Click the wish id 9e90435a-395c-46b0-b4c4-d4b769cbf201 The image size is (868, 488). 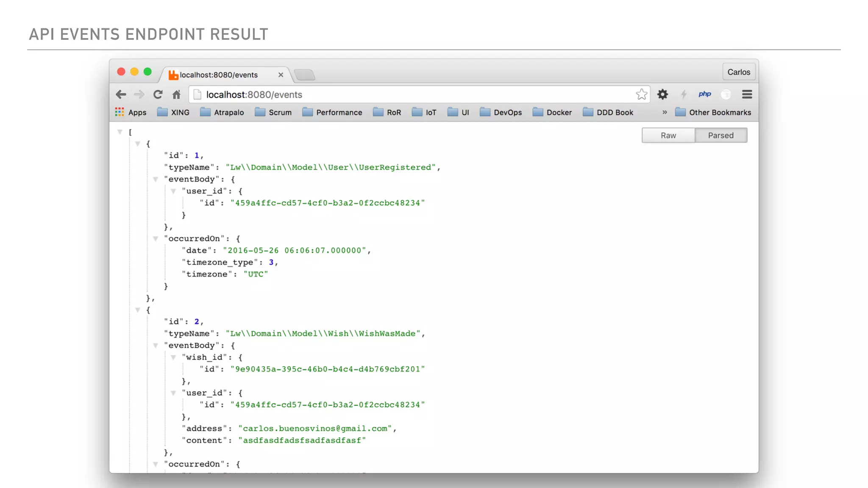[328, 369]
